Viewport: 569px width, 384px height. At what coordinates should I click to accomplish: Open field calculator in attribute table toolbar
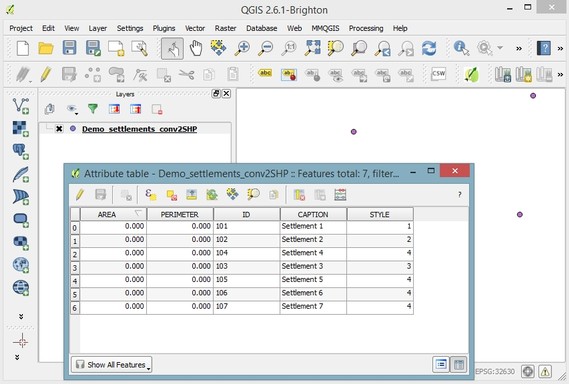[340, 195]
